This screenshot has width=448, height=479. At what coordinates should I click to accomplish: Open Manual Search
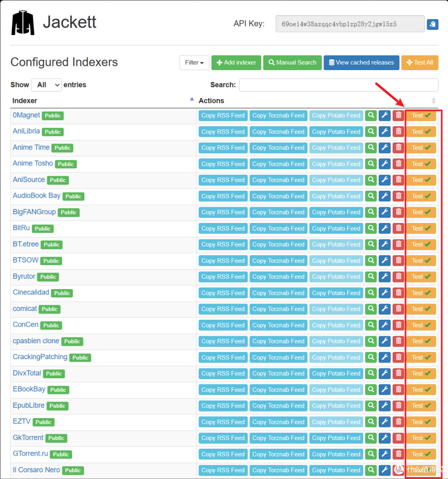pyautogui.click(x=292, y=63)
